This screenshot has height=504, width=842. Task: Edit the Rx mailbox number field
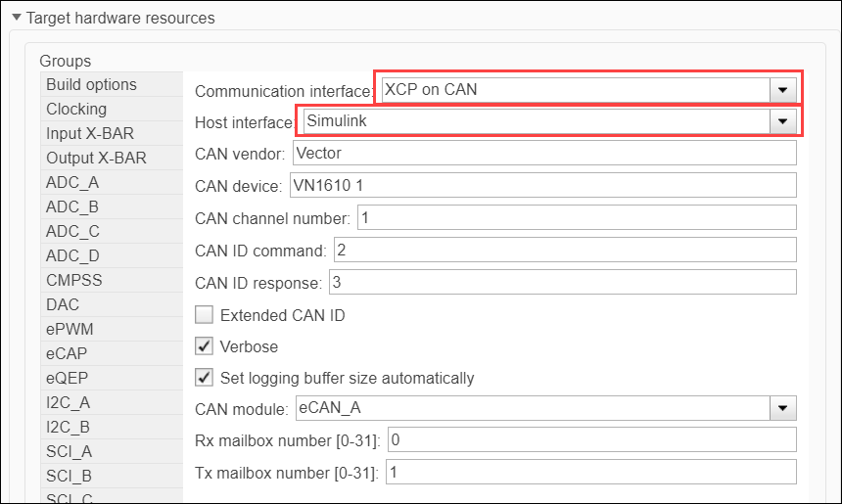point(591,440)
